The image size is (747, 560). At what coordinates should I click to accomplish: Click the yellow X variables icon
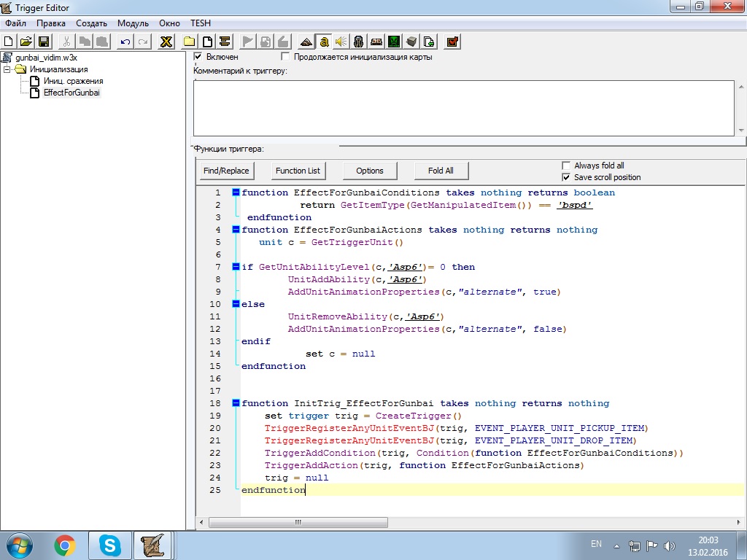click(x=166, y=41)
